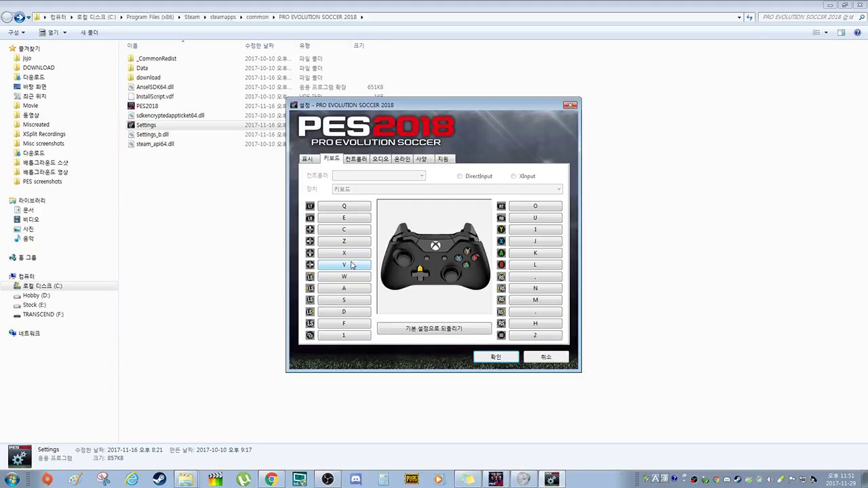The width and height of the screenshot is (868, 488).
Task: Click the yellow Y button icon
Action: [501, 230]
